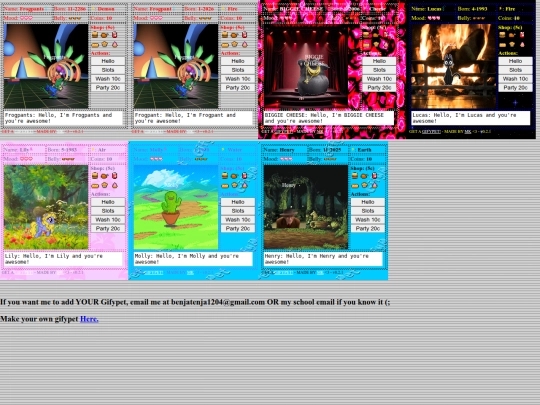Buy the roast chicken in Frogpants' shop
Screen dimensions: 540x405
pos(104,35)
